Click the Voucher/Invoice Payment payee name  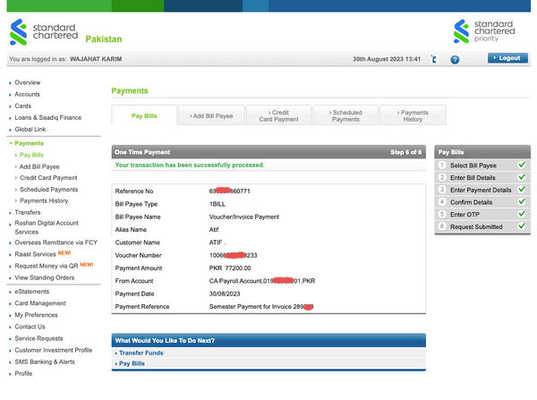click(244, 217)
